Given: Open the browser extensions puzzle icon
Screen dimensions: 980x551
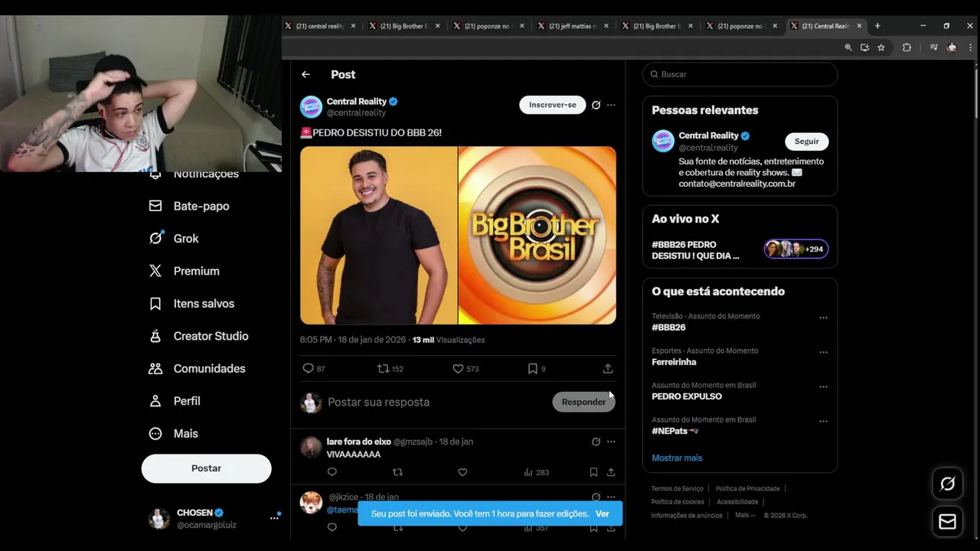Looking at the screenshot, I should [906, 47].
